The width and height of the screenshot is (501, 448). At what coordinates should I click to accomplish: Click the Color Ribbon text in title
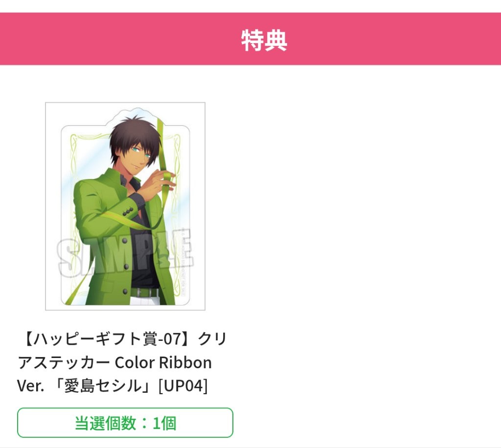click(x=163, y=363)
